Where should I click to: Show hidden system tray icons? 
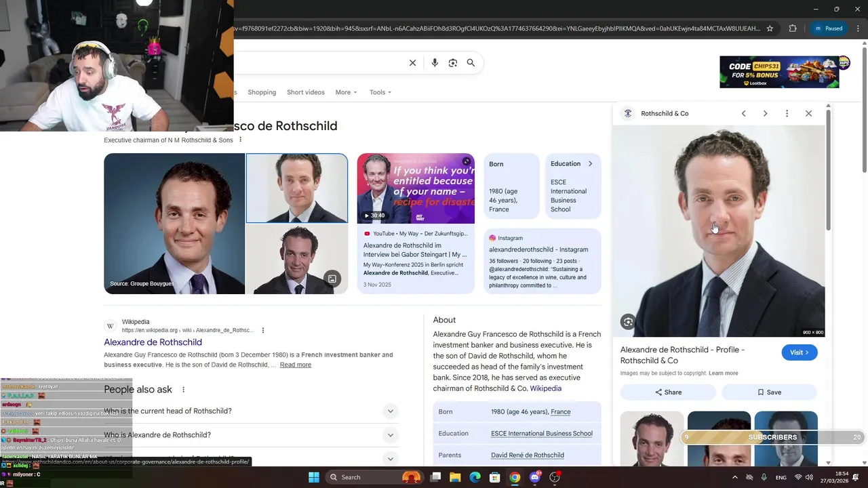[x=734, y=477]
